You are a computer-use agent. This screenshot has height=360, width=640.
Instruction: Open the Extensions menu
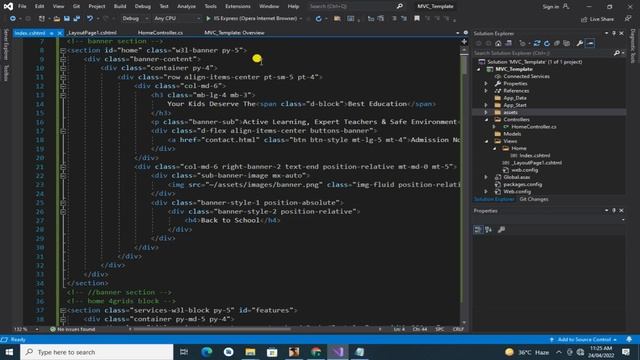(238, 6)
